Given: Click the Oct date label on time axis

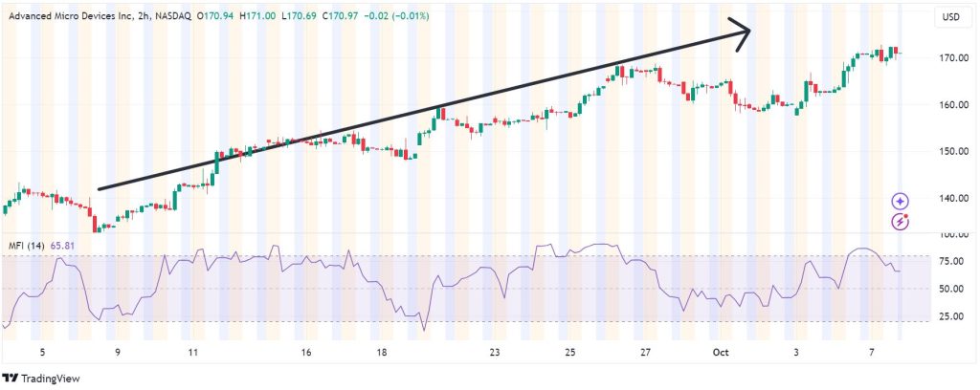Looking at the screenshot, I should (722, 353).
